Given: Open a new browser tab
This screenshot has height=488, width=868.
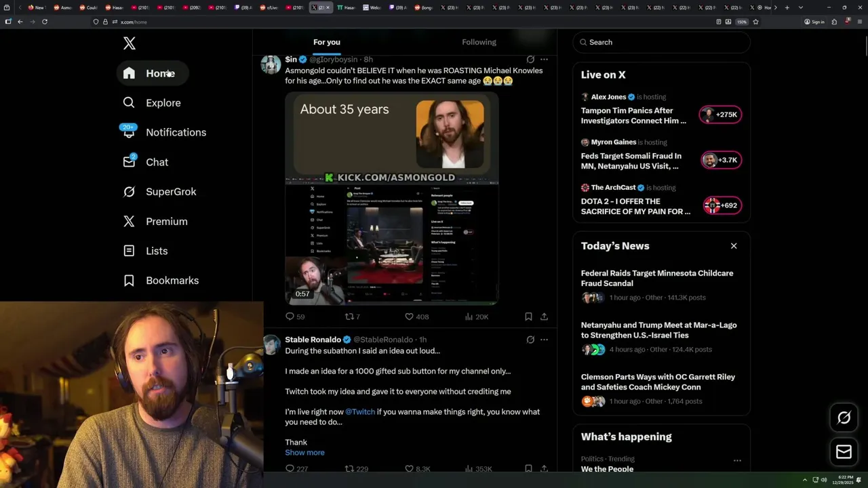Looking at the screenshot, I should pos(787,7).
